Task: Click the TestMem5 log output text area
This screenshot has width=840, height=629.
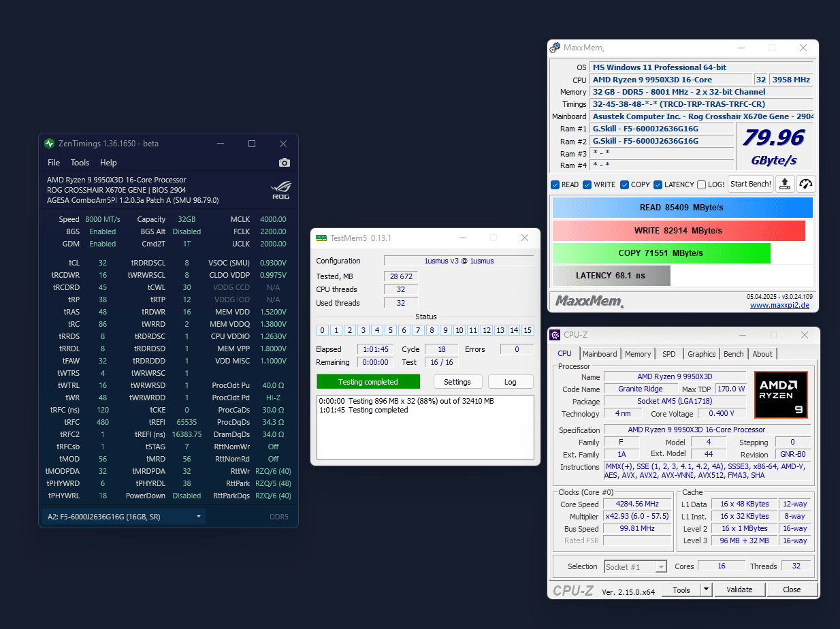Action: coord(425,428)
